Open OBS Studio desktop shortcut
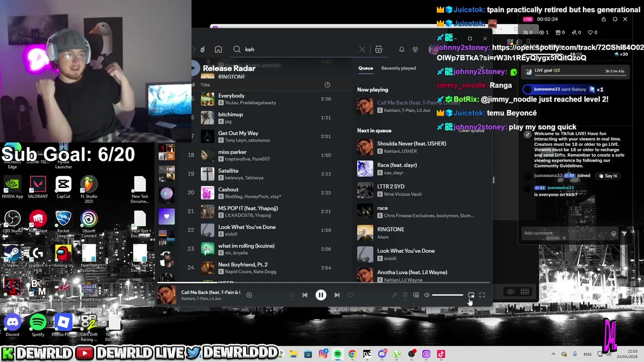 pyautogui.click(x=13, y=222)
